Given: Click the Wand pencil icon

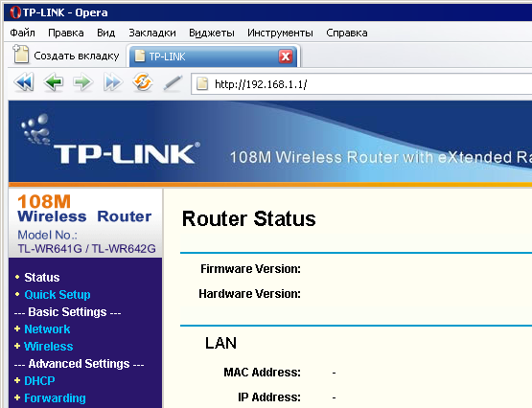Looking at the screenshot, I should click(x=173, y=83).
